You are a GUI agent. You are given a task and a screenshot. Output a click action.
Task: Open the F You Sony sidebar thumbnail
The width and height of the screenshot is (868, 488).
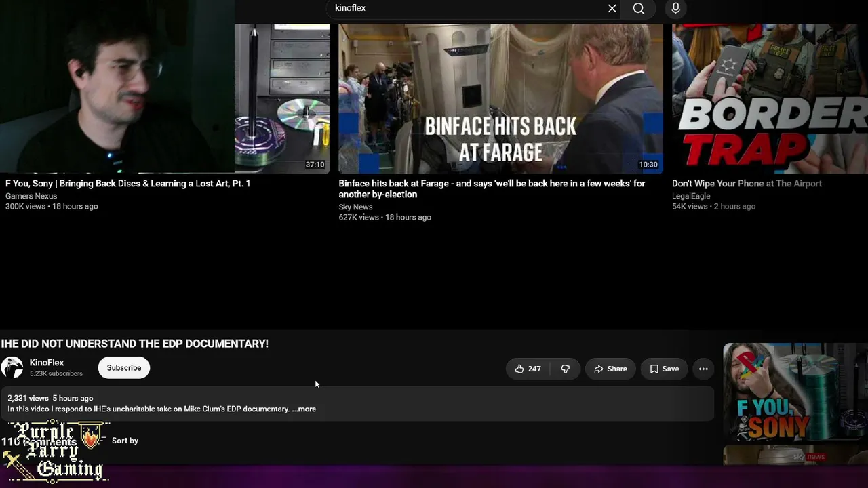(795, 392)
